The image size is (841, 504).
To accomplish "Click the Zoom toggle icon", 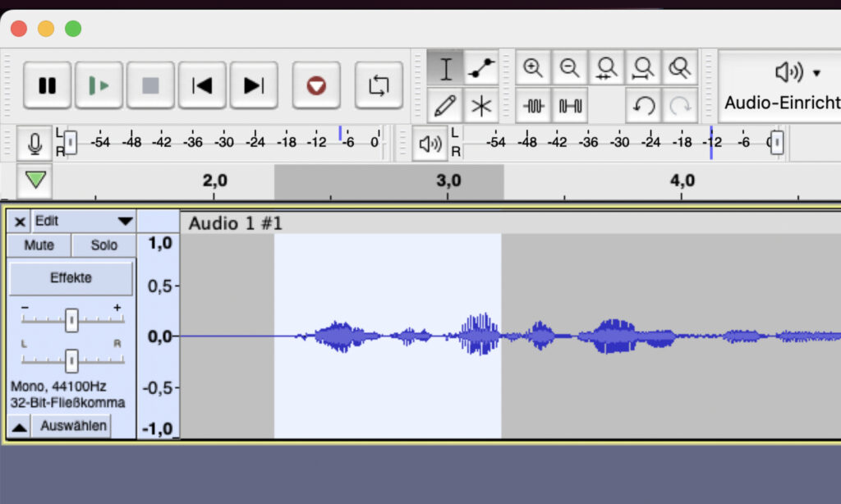I will [679, 68].
